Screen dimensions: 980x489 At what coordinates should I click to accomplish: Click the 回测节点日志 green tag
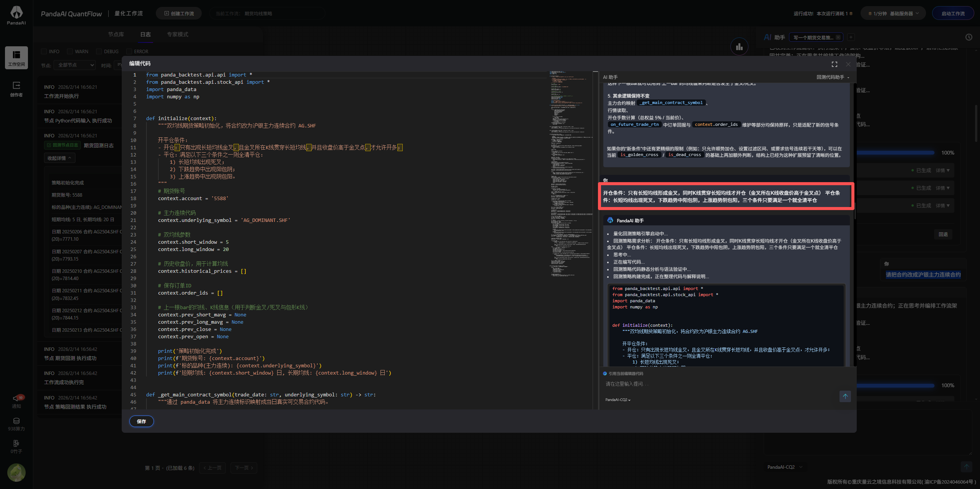coord(62,145)
